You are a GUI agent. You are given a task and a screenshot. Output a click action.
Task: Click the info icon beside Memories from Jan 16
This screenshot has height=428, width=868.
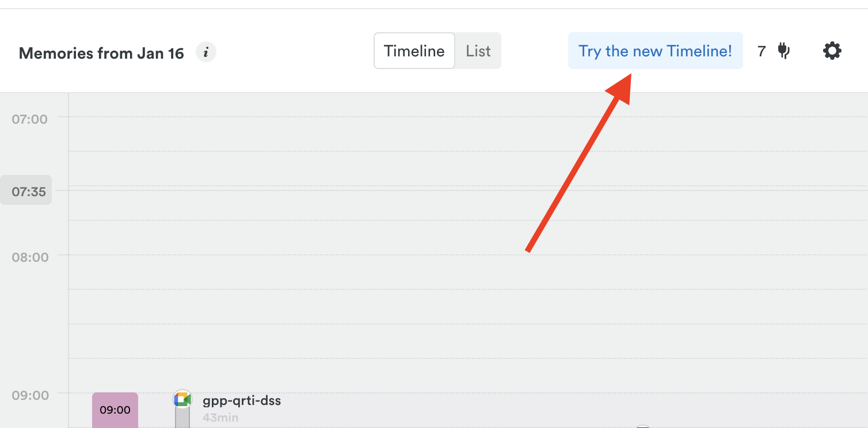pyautogui.click(x=205, y=52)
